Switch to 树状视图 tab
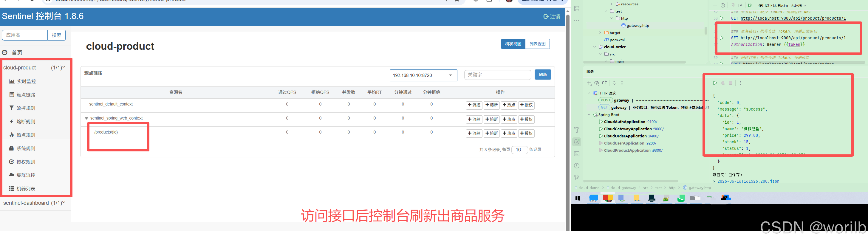The image size is (868, 242). click(513, 44)
